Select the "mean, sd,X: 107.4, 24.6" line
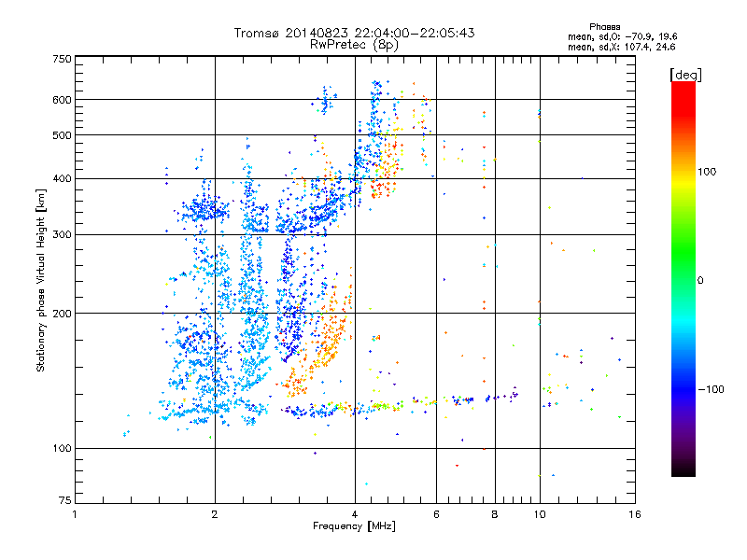The width and height of the screenshot is (747, 560). coord(621,47)
